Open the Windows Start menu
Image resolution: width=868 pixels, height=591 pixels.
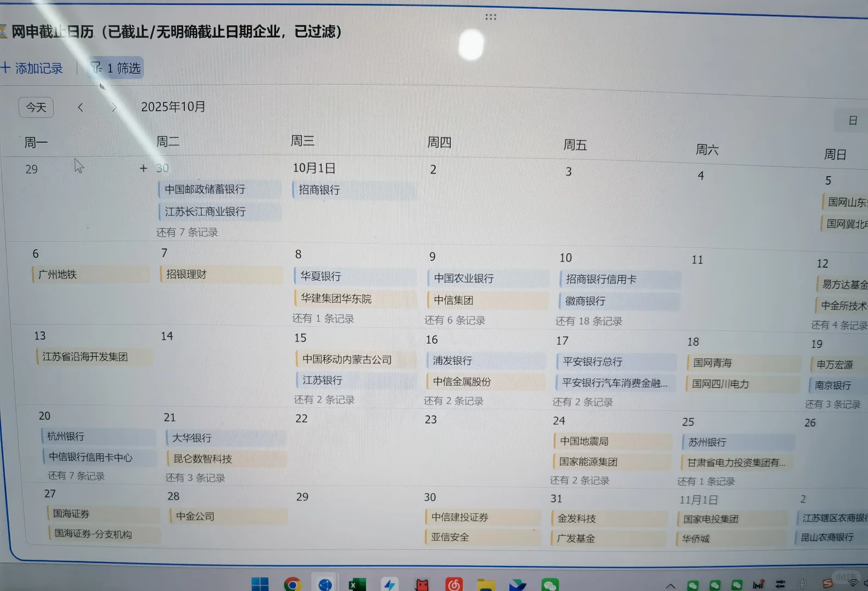coord(260,584)
